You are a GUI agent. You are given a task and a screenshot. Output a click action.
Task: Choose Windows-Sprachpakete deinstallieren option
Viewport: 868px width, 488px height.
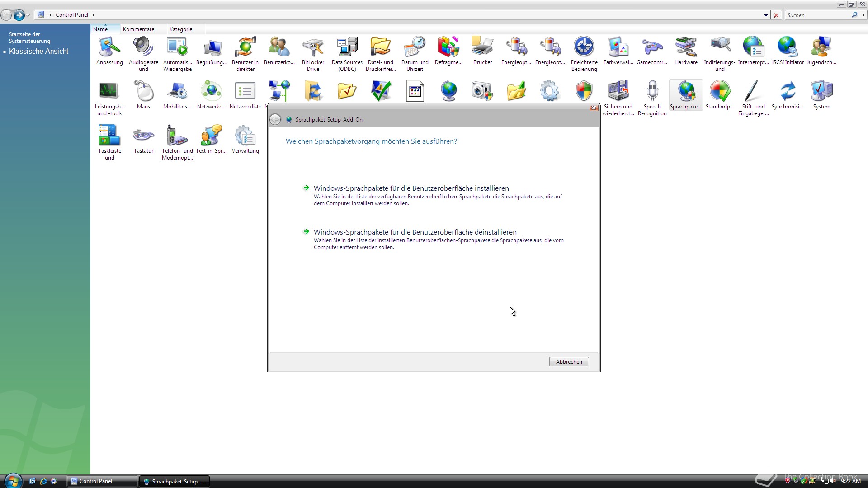pyautogui.click(x=433, y=239)
